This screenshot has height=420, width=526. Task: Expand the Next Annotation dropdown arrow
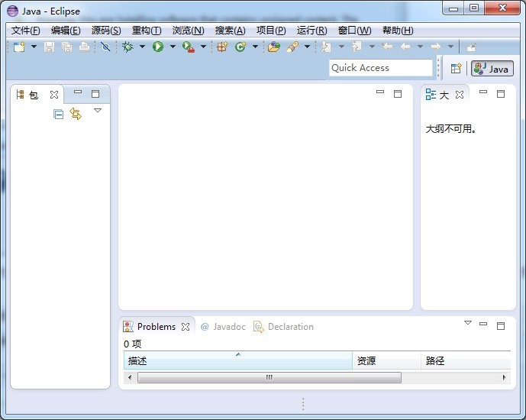(x=341, y=47)
